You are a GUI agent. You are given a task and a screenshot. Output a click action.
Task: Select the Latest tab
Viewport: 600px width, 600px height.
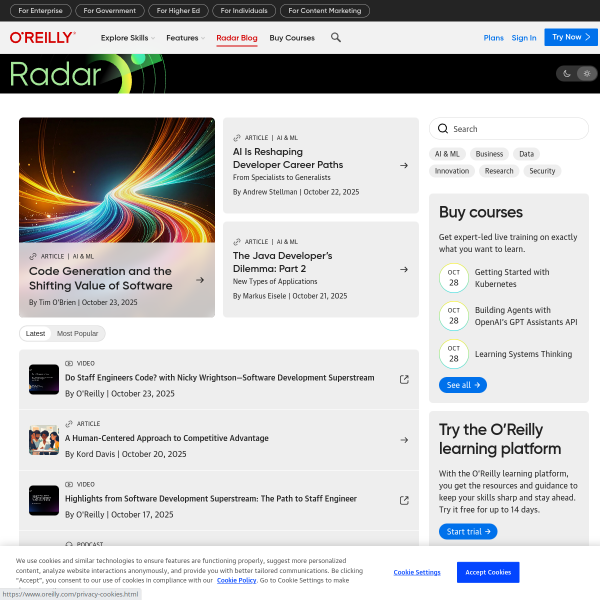35,333
